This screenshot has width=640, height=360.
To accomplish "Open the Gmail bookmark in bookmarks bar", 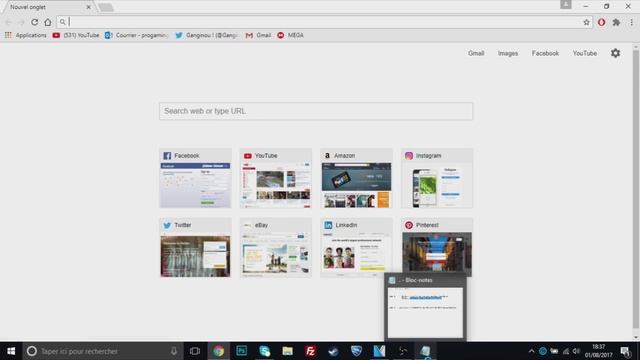I will [258, 36].
